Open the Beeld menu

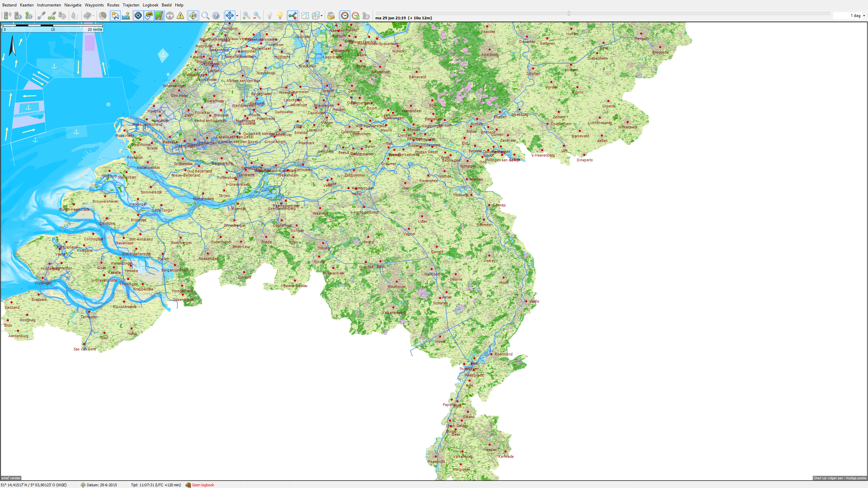click(166, 5)
